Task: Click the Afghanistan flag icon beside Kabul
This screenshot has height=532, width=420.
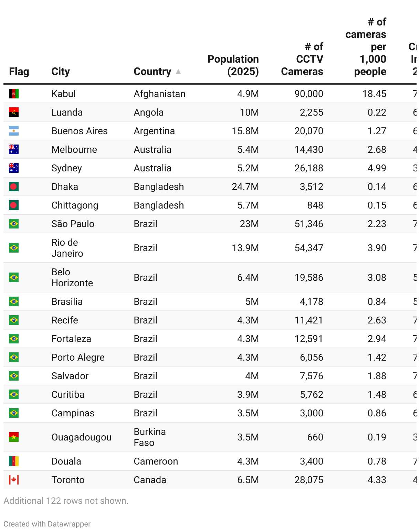Action: 14,94
